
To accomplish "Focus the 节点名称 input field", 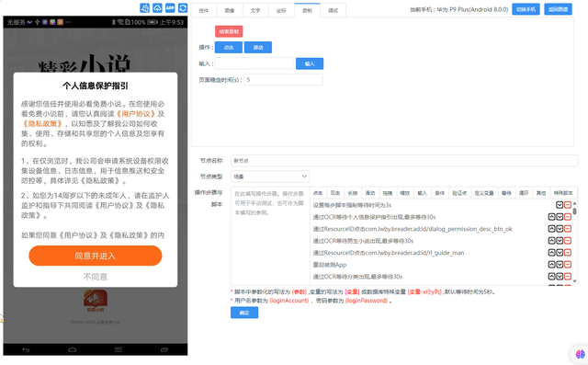I will [404, 161].
